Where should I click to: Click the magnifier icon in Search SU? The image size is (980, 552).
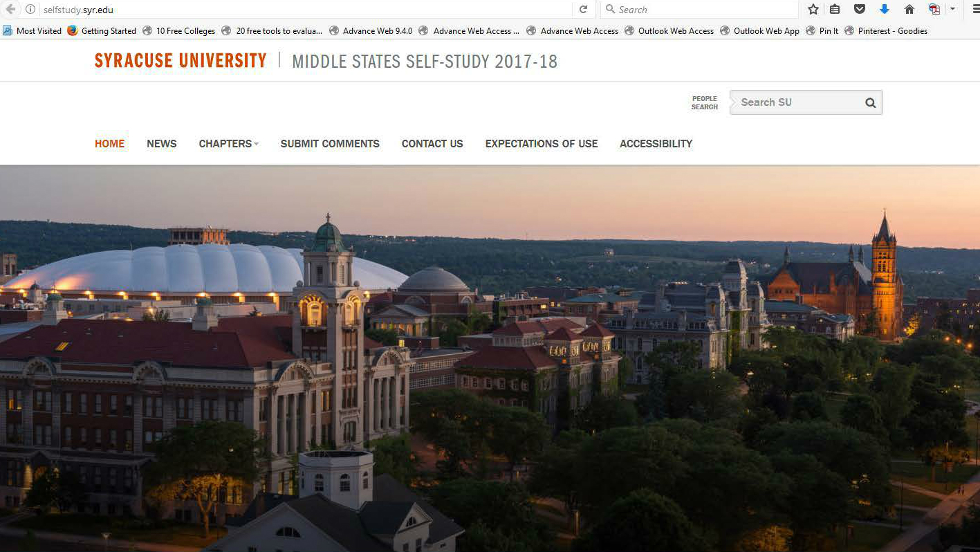pyautogui.click(x=870, y=103)
